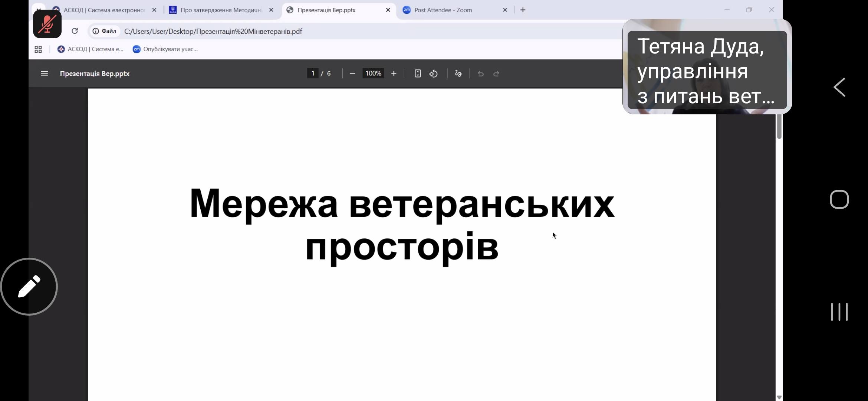Switch to Про затвердження Методичн tab
The height and width of the screenshot is (401, 868).
pyautogui.click(x=221, y=10)
